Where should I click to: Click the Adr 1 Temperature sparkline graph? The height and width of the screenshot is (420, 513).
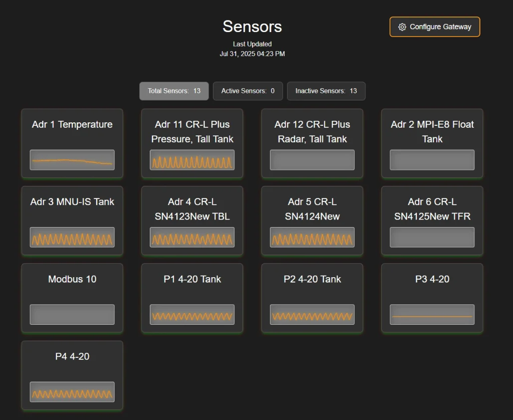pyautogui.click(x=72, y=159)
